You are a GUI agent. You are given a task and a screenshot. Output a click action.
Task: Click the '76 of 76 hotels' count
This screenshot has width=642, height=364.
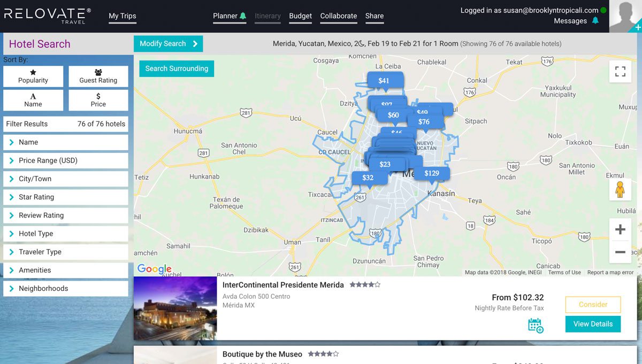point(101,124)
